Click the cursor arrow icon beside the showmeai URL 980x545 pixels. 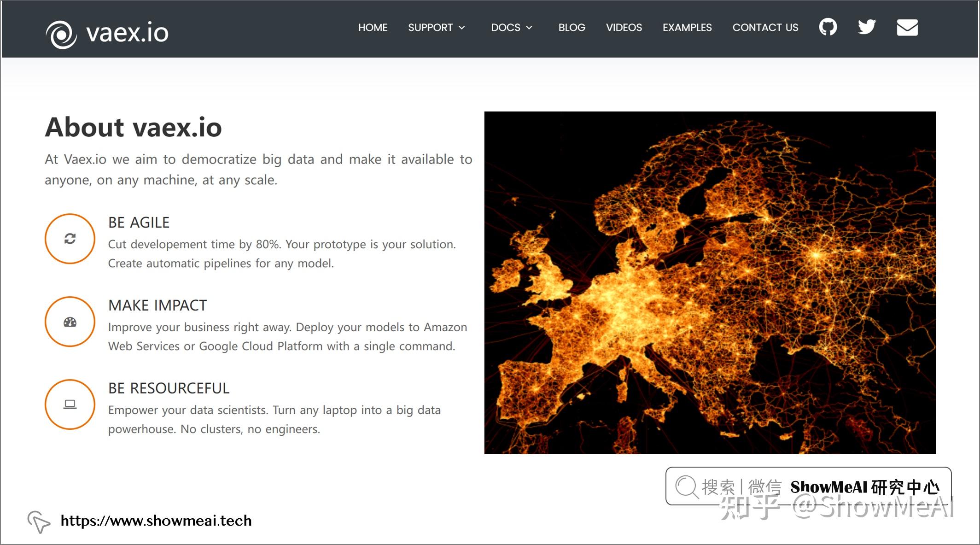[x=39, y=522]
